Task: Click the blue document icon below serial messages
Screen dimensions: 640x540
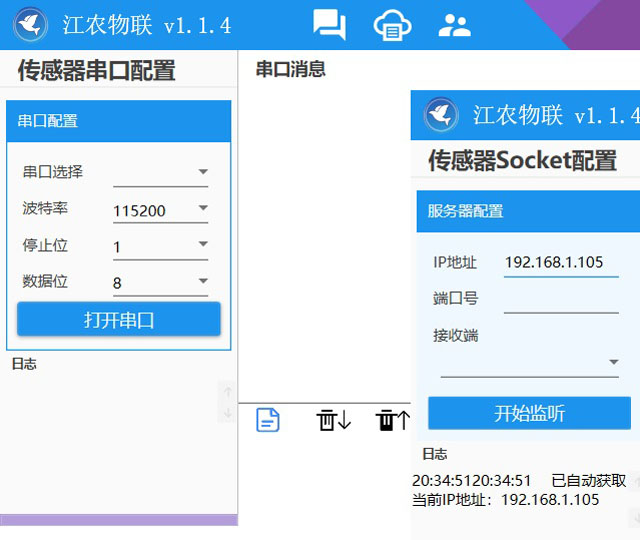Action: [x=268, y=420]
